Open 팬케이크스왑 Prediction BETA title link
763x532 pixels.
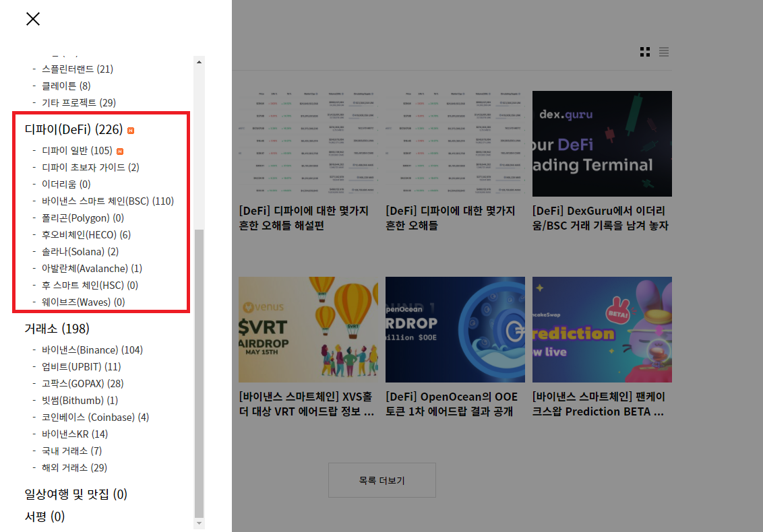tap(599, 404)
